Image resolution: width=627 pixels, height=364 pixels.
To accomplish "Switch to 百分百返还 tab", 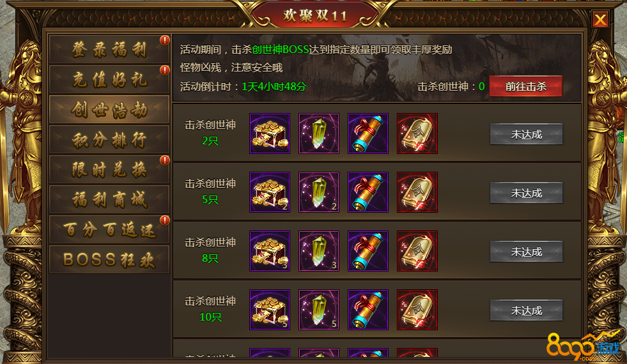I will click(109, 229).
